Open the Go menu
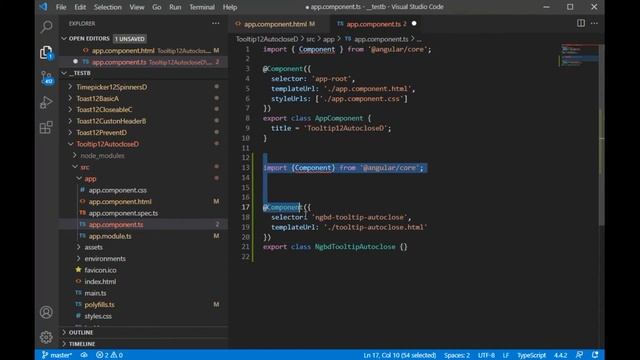640x360 pixels. 157,7
